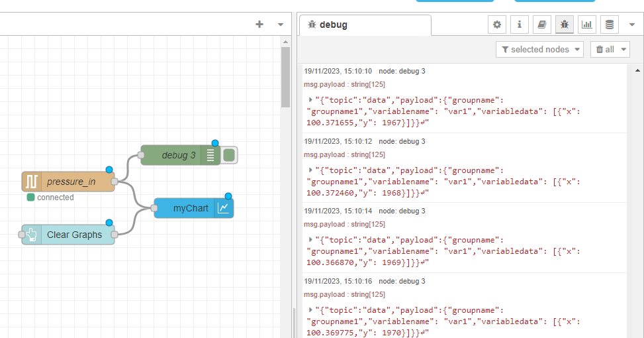Expand the 15:10:12 debug payload message

[310, 170]
